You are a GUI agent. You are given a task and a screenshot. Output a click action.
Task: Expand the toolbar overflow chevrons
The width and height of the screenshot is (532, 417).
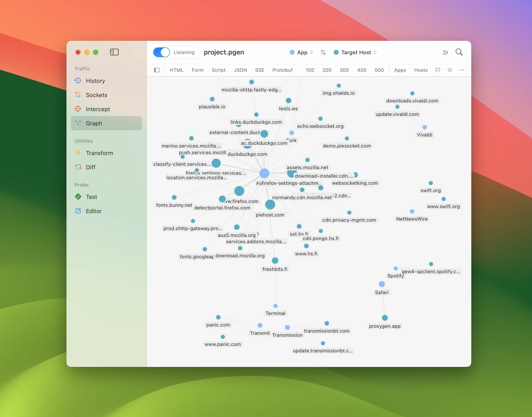coord(445,53)
